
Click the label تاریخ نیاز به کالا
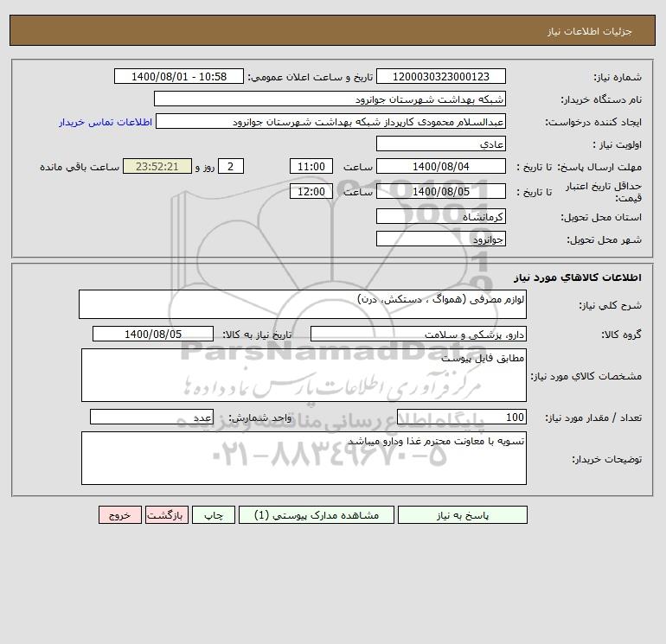257,335
